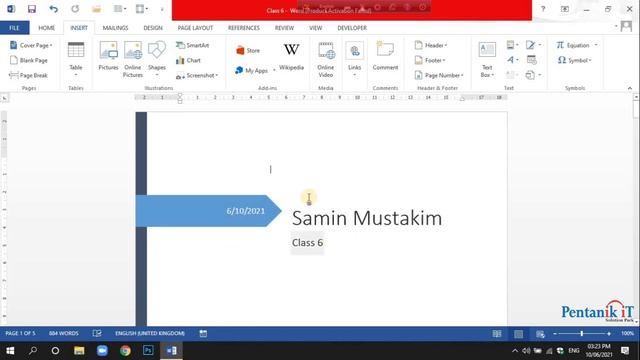Switch to Web Layout view icon

coord(540,334)
